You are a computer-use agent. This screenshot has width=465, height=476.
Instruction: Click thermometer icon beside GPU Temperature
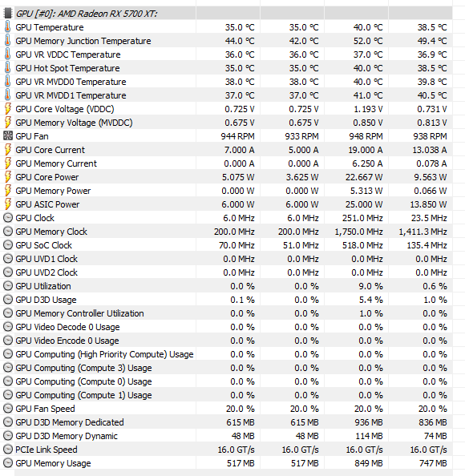click(x=7, y=27)
